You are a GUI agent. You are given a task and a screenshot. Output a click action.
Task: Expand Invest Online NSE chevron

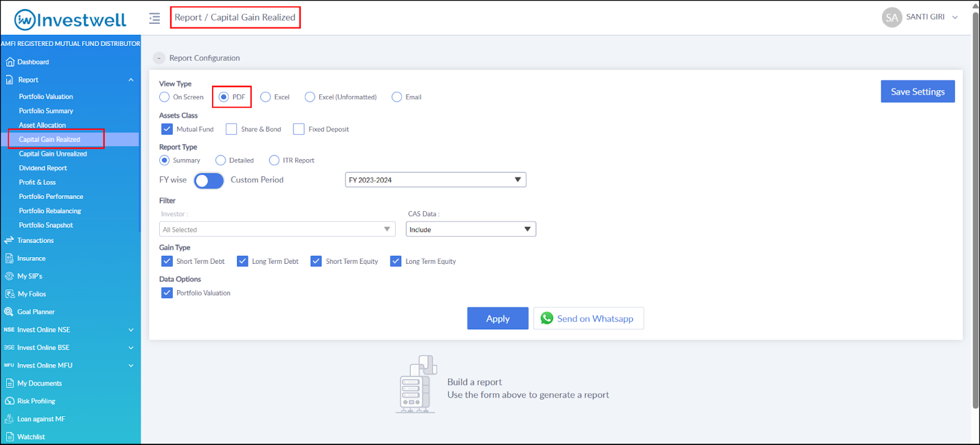131,329
